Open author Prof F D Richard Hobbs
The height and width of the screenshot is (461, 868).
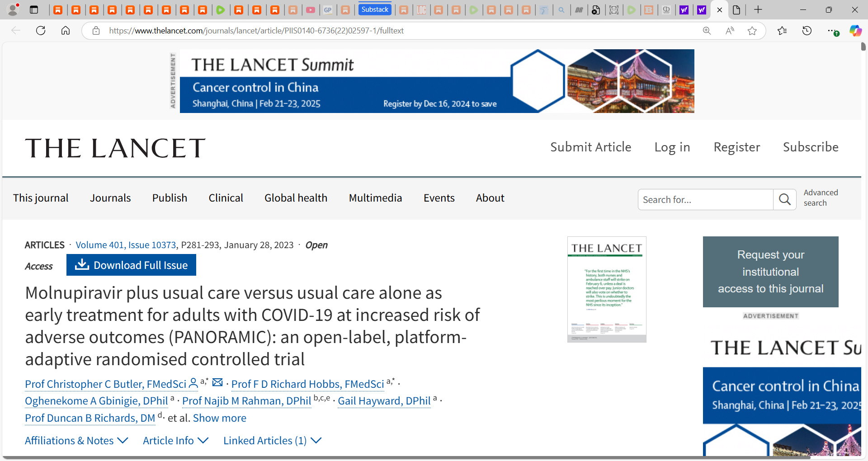click(307, 384)
